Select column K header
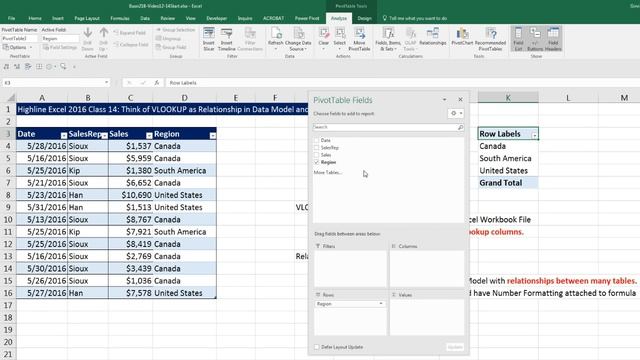Screen dimensions: 640x360 pyautogui.click(x=508, y=98)
